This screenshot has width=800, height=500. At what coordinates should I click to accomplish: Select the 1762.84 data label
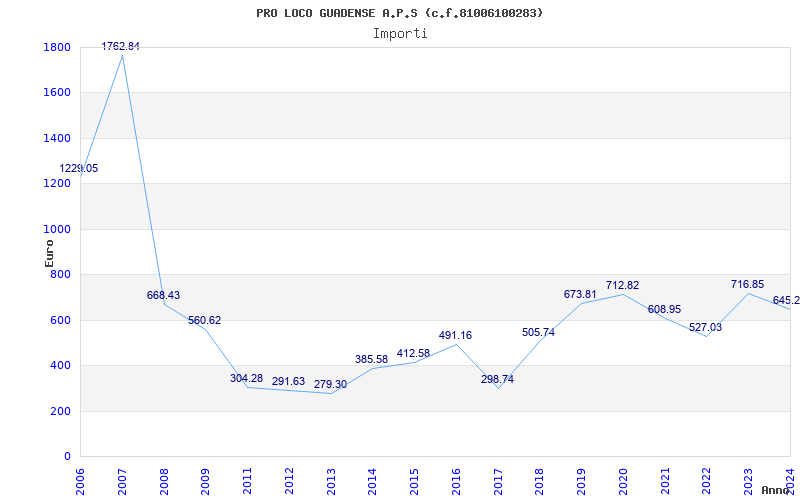point(120,46)
